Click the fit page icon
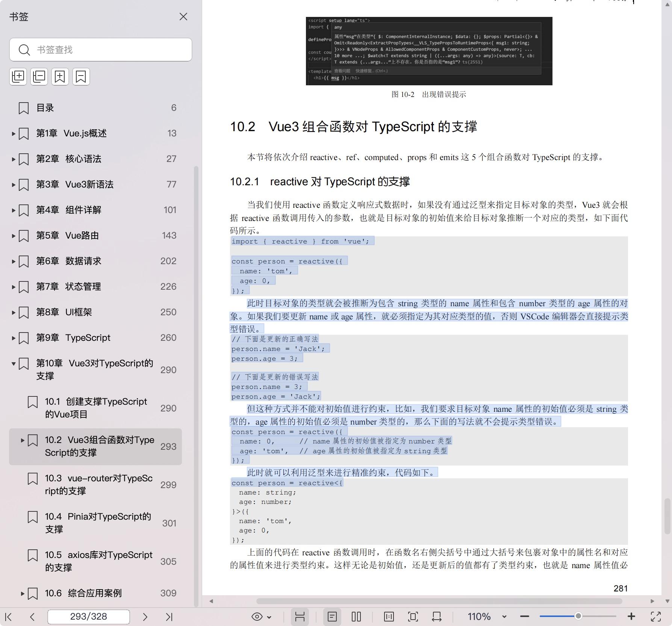 [413, 617]
